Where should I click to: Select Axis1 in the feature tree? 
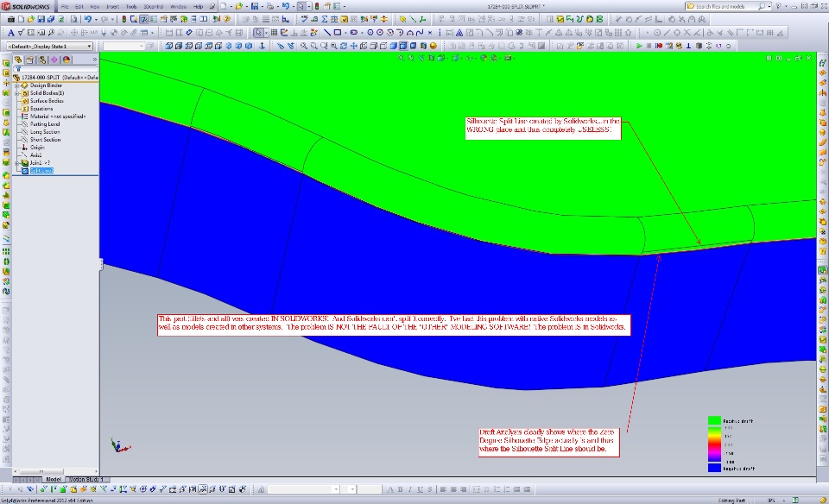pos(36,154)
